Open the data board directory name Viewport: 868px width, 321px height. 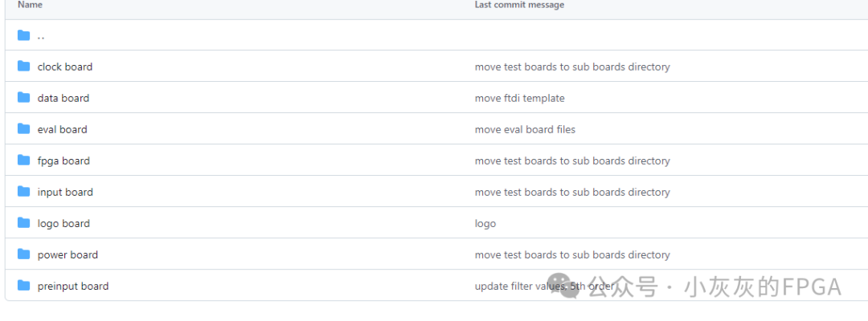pyautogui.click(x=63, y=98)
